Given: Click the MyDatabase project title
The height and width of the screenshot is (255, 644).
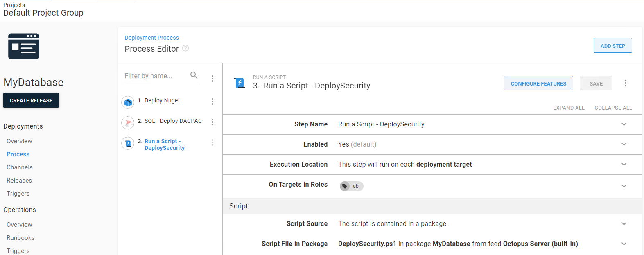Looking at the screenshot, I should [34, 82].
